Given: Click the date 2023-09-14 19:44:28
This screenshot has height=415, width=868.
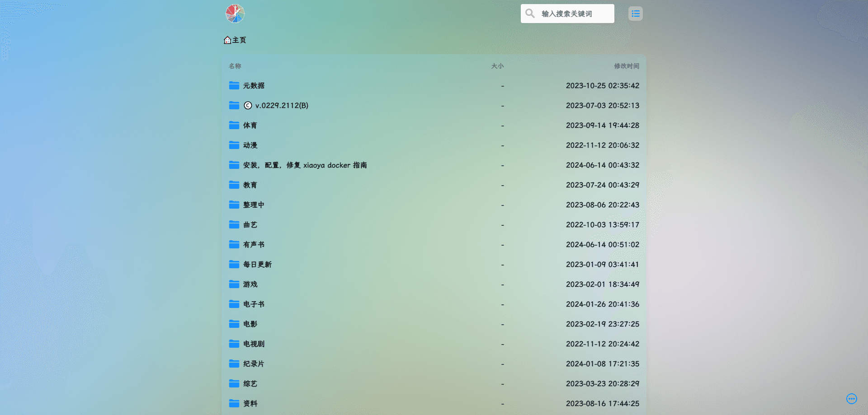Looking at the screenshot, I should (x=603, y=125).
